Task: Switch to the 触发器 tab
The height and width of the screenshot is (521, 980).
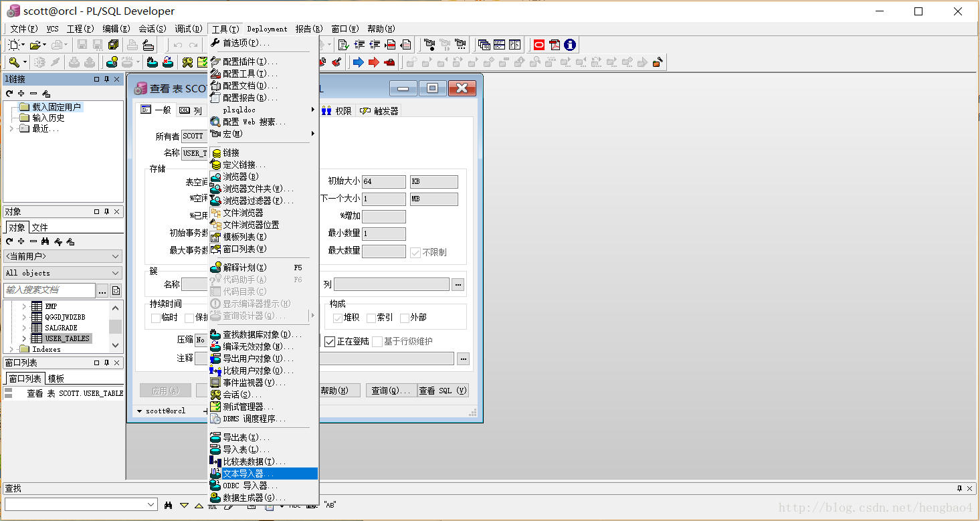Action: tap(379, 111)
